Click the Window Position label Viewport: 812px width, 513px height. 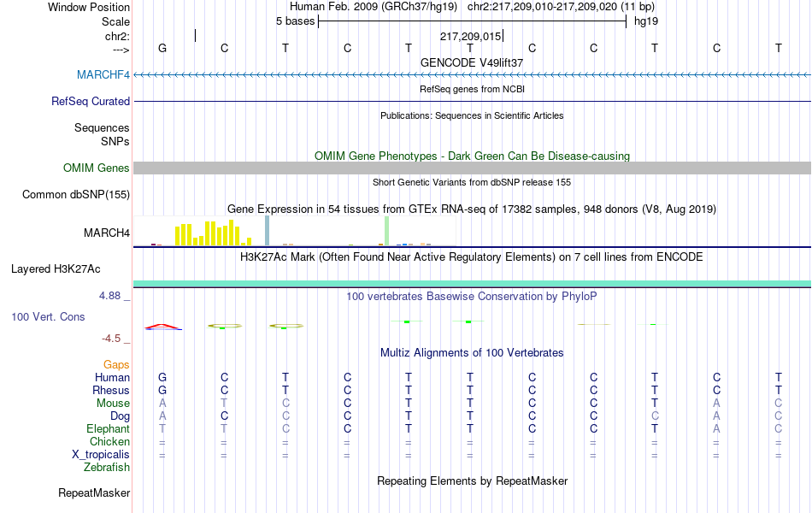(x=89, y=7)
